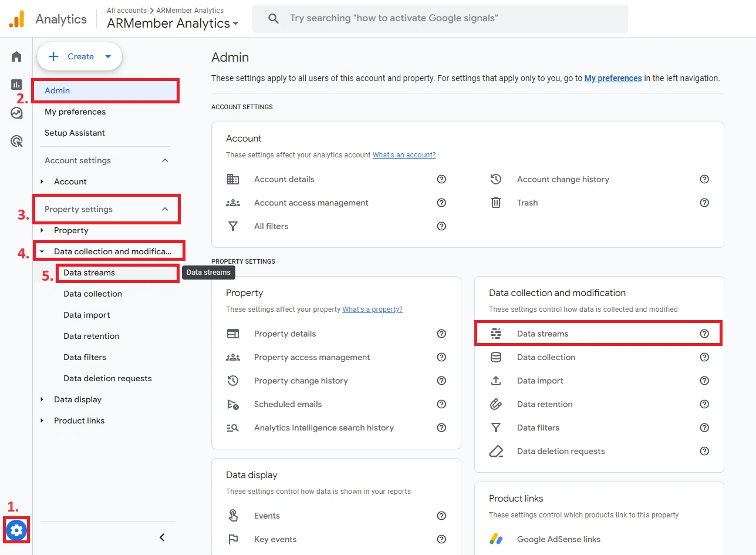Click the Home icon in left rail

pos(16,56)
